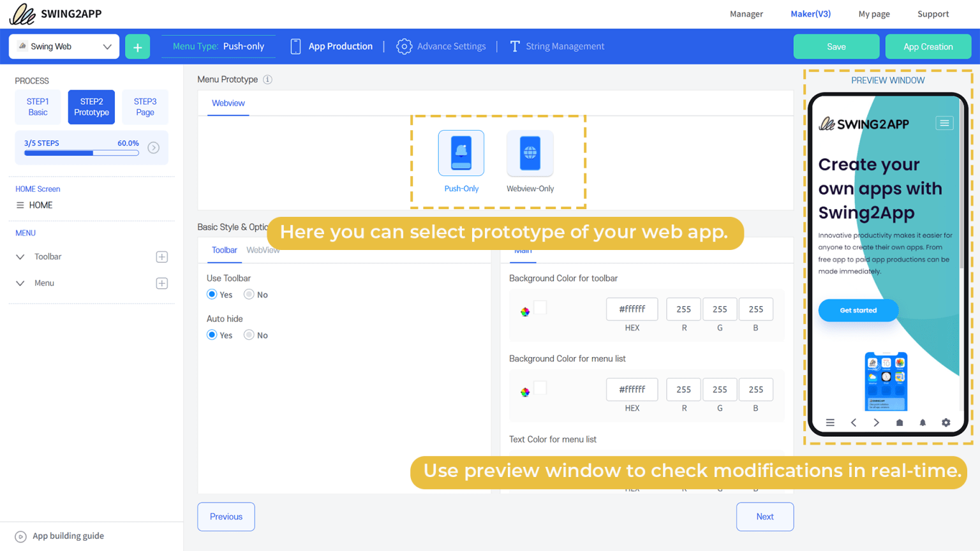Click the Next button
Image resolution: width=980 pixels, height=551 pixels.
pyautogui.click(x=764, y=517)
